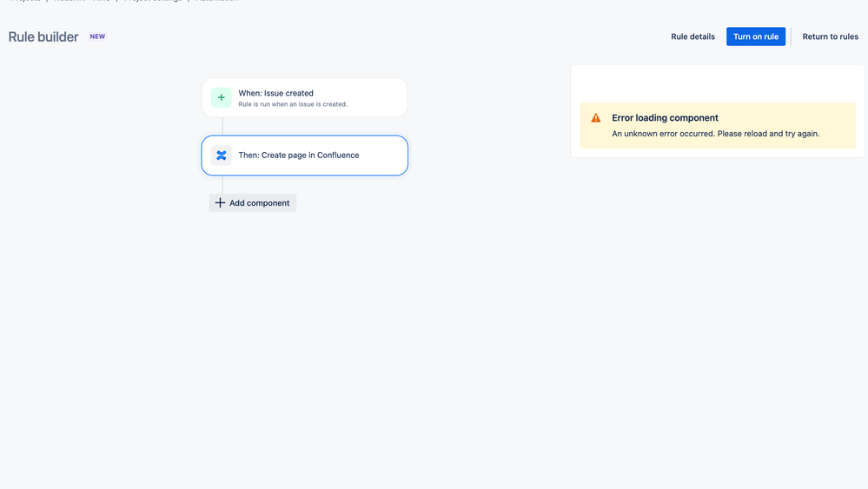Click the Confluence logo icon
Image resolution: width=868 pixels, height=489 pixels.
point(221,155)
